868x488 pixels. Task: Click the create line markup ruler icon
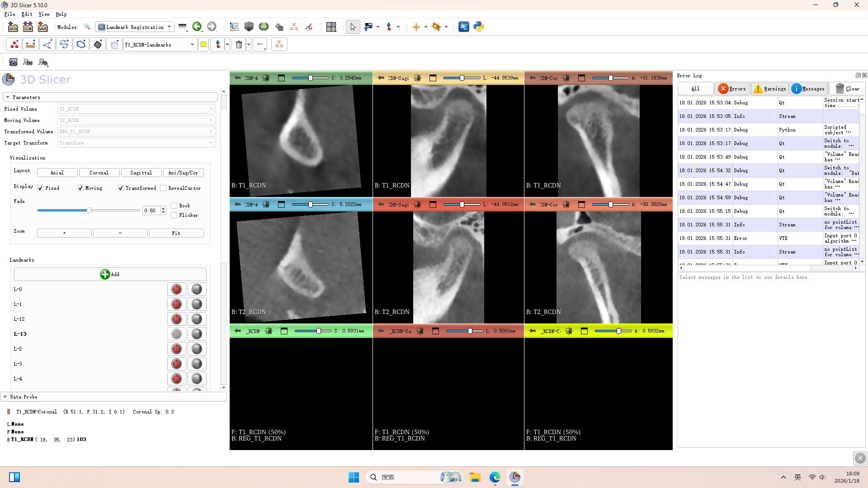tap(31, 44)
